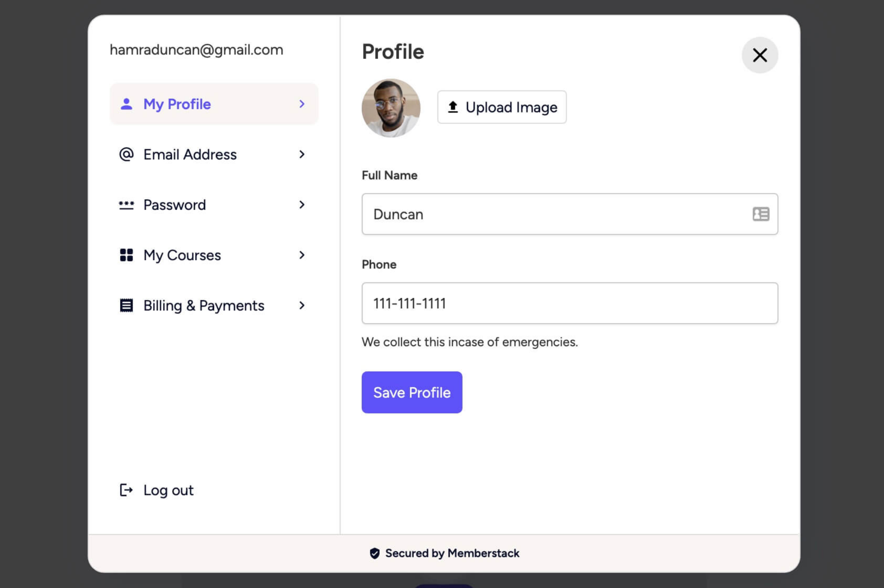Click the person icon next to My Profile

(127, 104)
